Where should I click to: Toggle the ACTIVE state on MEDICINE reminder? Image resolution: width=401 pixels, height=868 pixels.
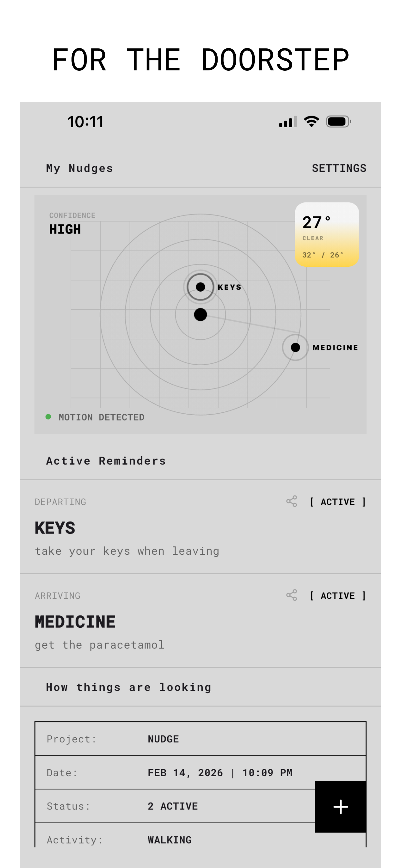[338, 596]
